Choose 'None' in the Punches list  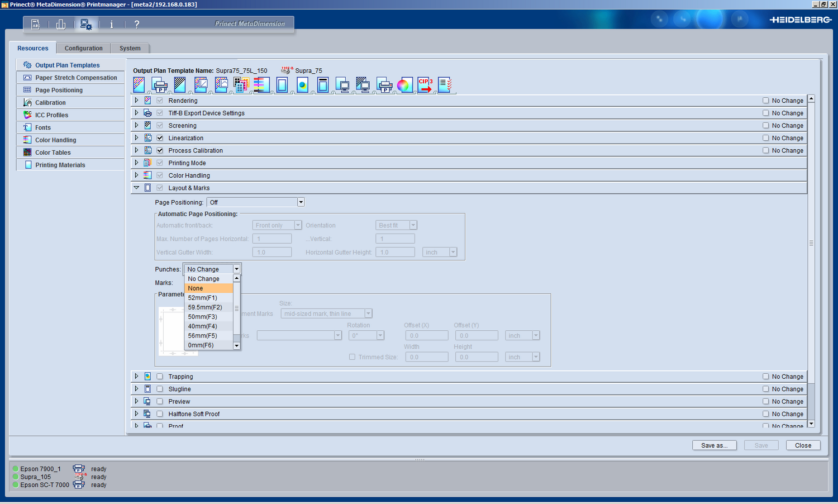coord(209,288)
